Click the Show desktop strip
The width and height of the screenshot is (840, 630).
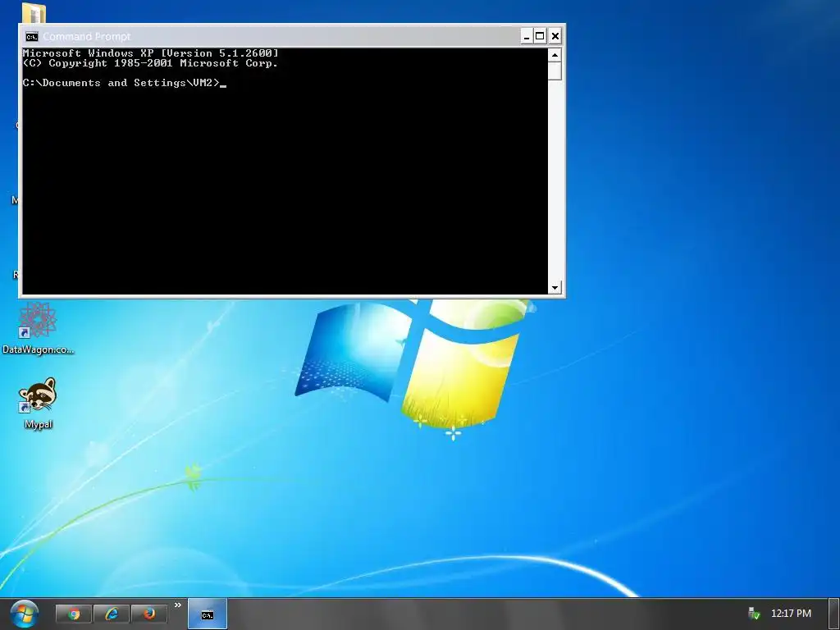coord(834,614)
